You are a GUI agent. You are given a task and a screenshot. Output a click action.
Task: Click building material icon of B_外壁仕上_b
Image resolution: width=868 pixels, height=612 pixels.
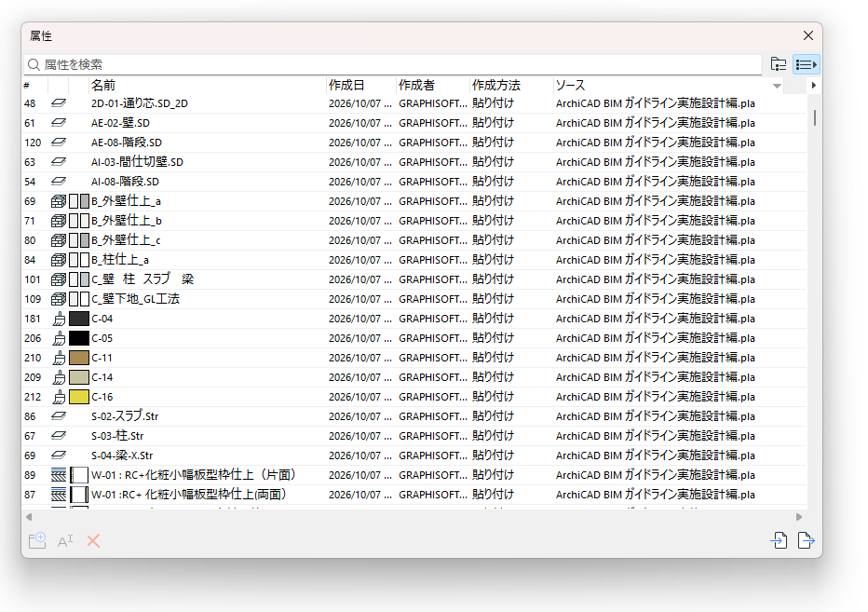pyautogui.click(x=59, y=221)
